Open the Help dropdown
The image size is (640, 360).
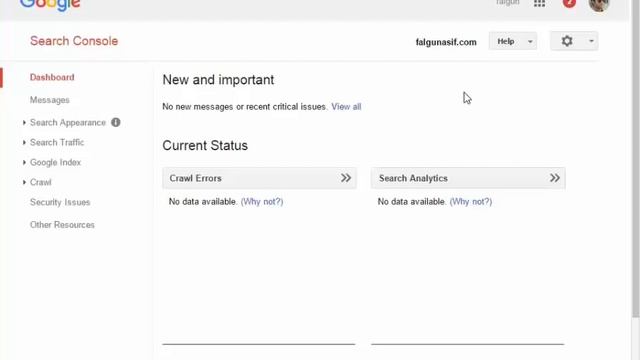point(513,41)
